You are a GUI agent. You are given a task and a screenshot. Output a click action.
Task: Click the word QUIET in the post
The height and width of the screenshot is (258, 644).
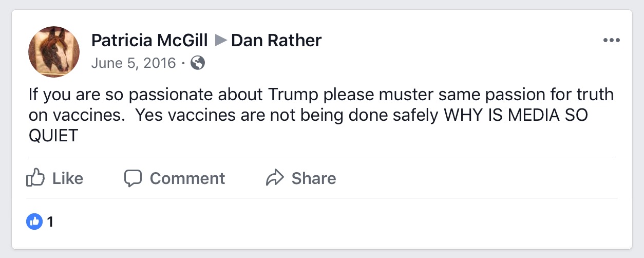click(x=52, y=136)
